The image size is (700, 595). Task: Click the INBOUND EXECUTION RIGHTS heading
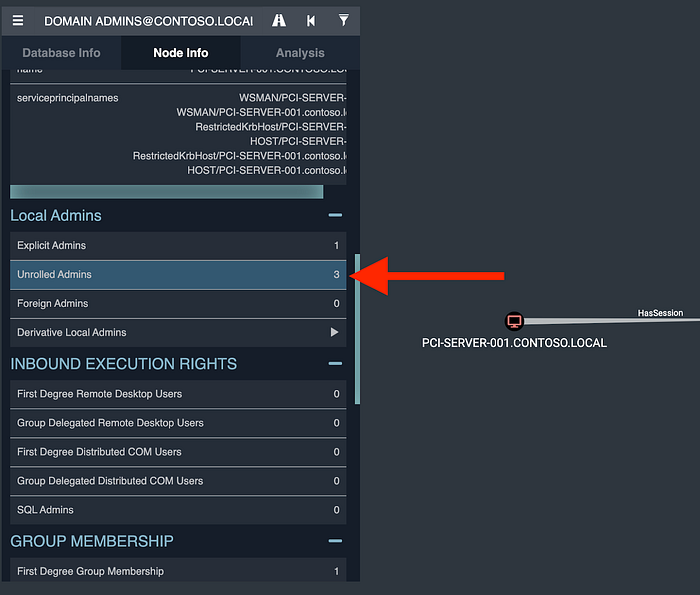[x=124, y=364]
